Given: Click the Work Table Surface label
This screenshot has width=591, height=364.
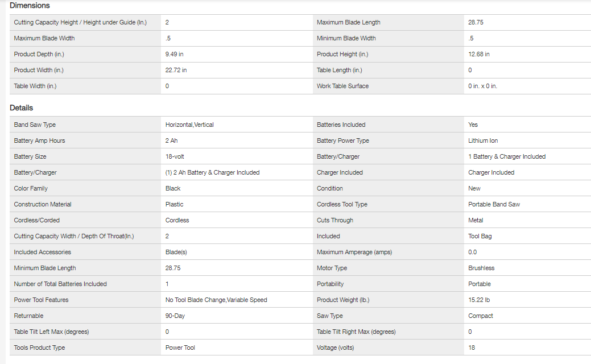Looking at the screenshot, I should (x=342, y=86).
